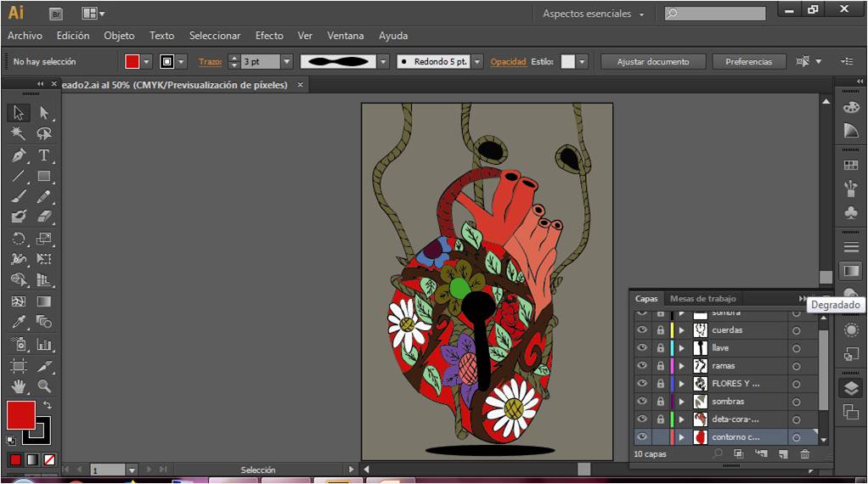The image size is (868, 484).
Task: Expand the sombras layer contents
Action: [681, 402]
